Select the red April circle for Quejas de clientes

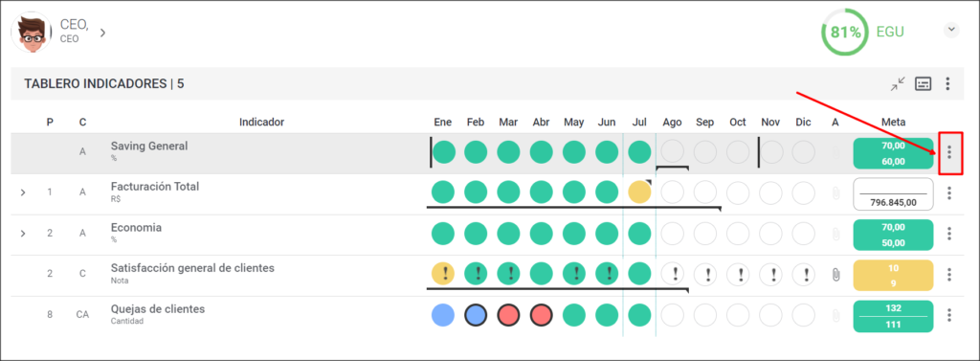pyautogui.click(x=542, y=315)
